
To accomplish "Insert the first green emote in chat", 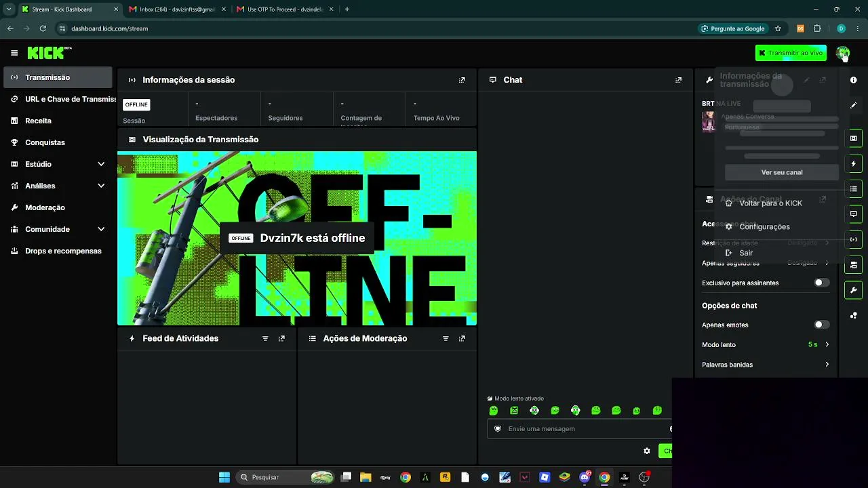I will point(494,411).
